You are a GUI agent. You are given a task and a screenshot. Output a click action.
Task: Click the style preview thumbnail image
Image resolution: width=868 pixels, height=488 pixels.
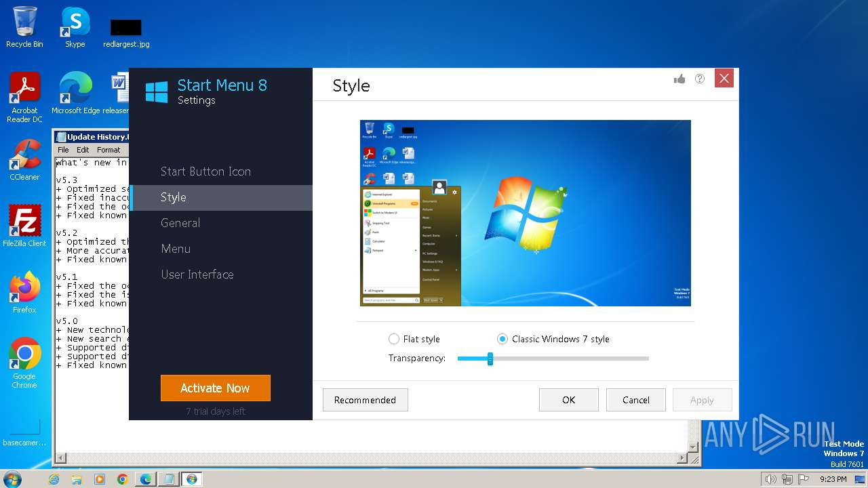pyautogui.click(x=526, y=213)
